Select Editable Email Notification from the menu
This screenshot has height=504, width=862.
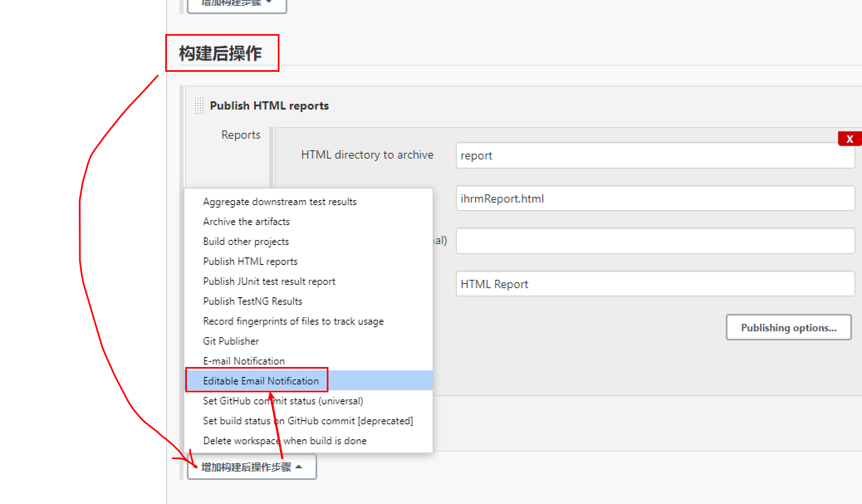tap(261, 381)
